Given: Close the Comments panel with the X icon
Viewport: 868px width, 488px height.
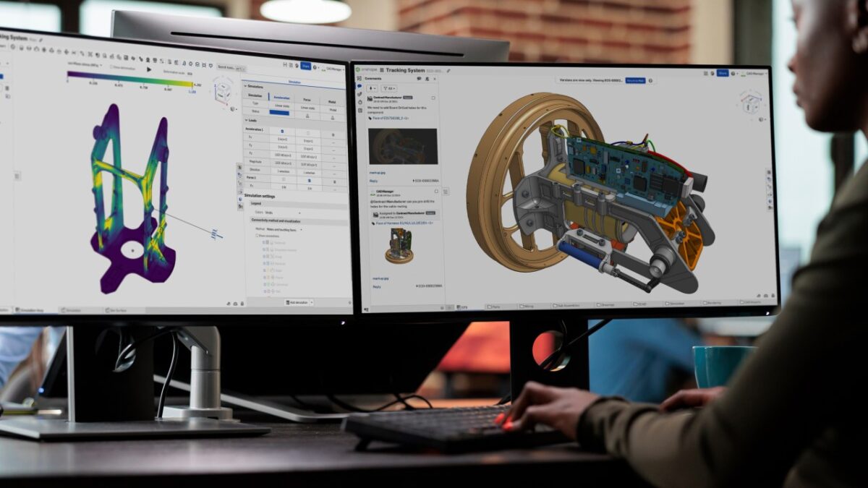Looking at the screenshot, I should click(x=435, y=78).
